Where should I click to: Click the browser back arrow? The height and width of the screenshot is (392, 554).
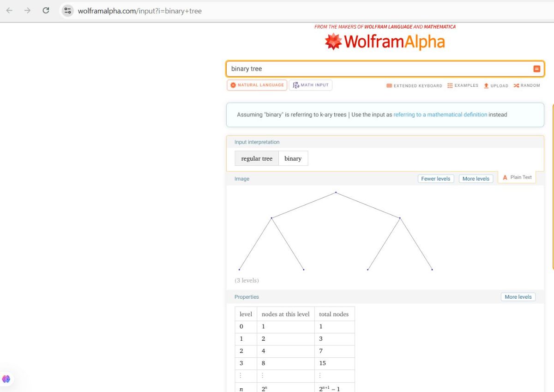(9, 11)
